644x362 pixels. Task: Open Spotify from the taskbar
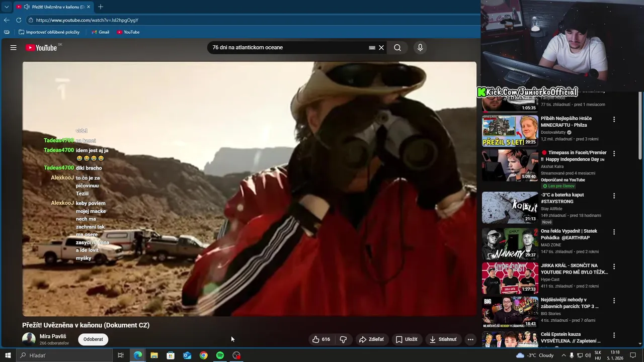(x=220, y=355)
